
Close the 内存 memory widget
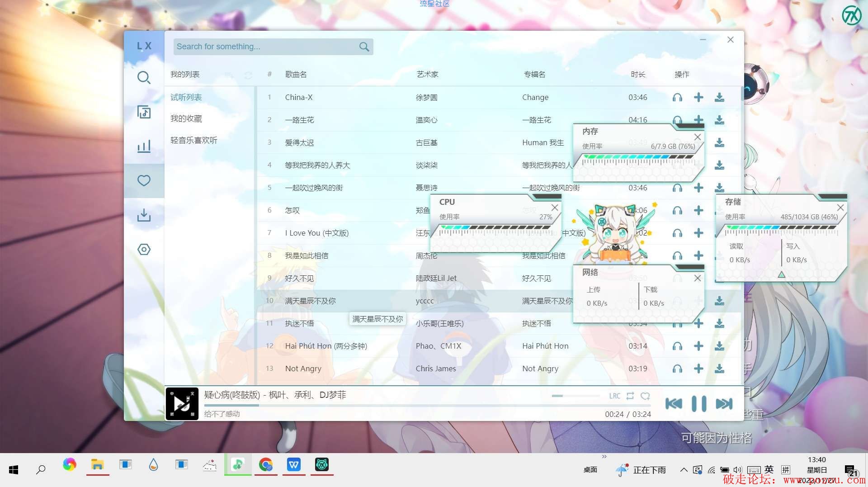pyautogui.click(x=698, y=137)
